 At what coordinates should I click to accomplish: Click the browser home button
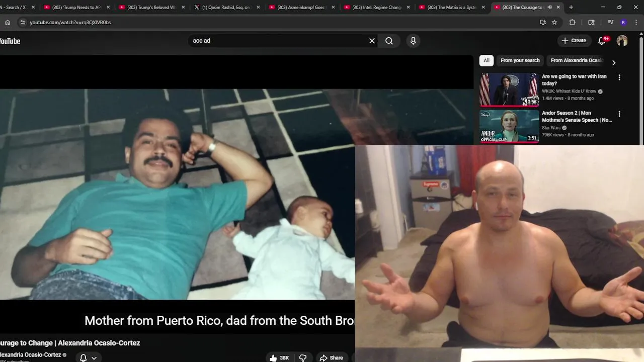click(8, 22)
